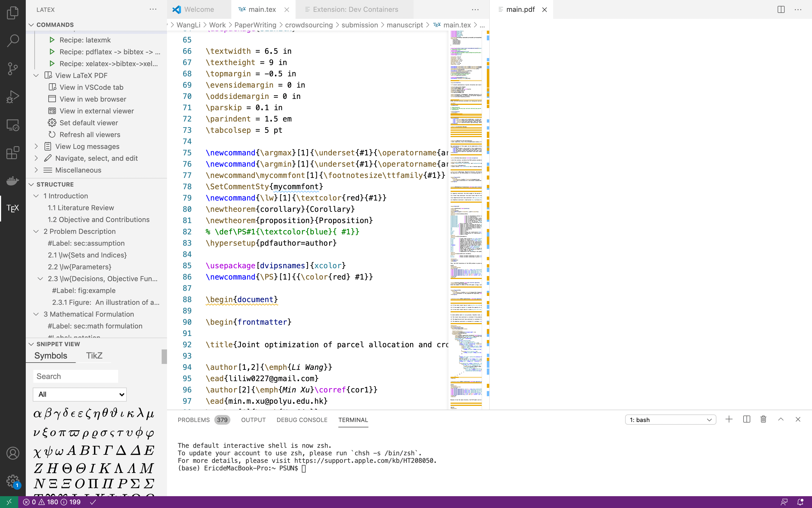
Task: Open Remote Explorer view
Action: pos(13,125)
